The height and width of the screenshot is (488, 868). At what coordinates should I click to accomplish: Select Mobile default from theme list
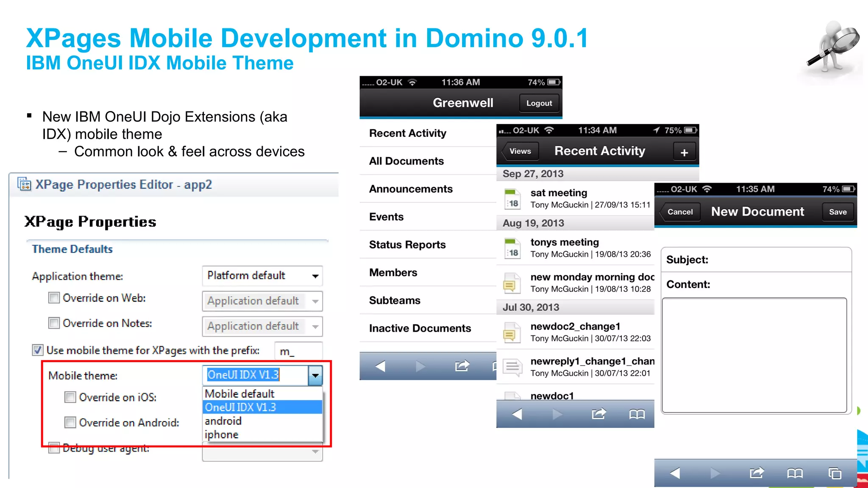[x=263, y=394]
